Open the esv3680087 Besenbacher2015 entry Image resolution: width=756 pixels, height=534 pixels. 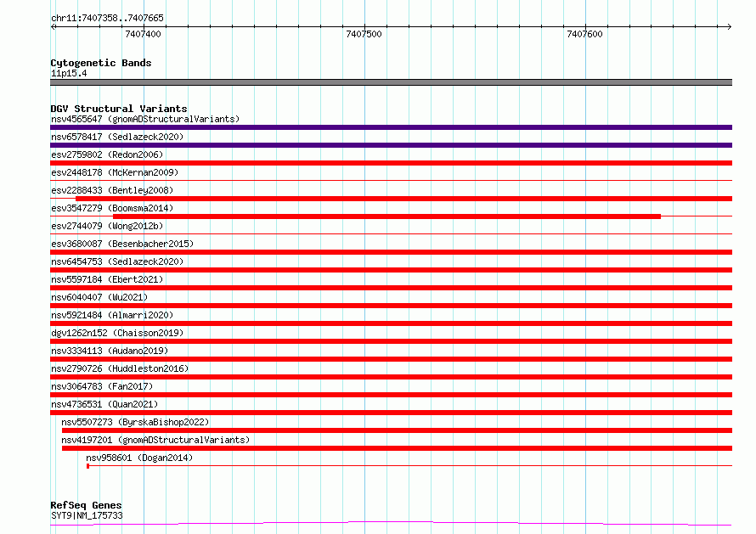tap(122, 244)
